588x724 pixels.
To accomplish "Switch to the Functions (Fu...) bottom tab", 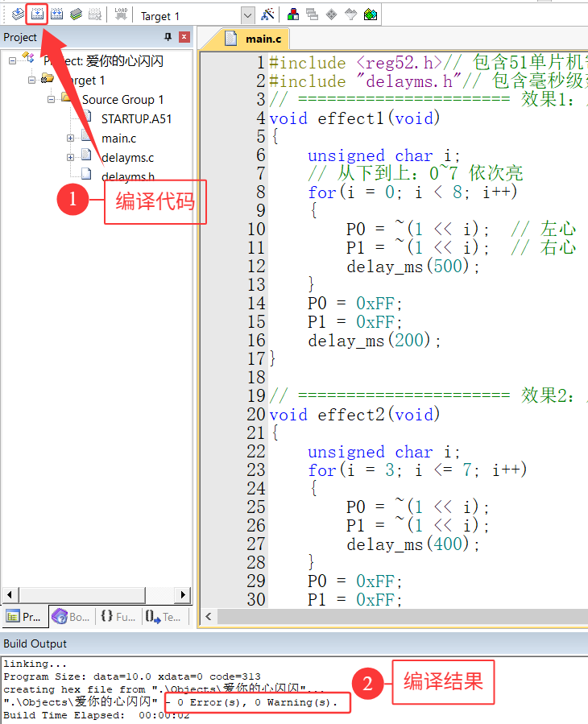I will pyautogui.click(x=118, y=617).
